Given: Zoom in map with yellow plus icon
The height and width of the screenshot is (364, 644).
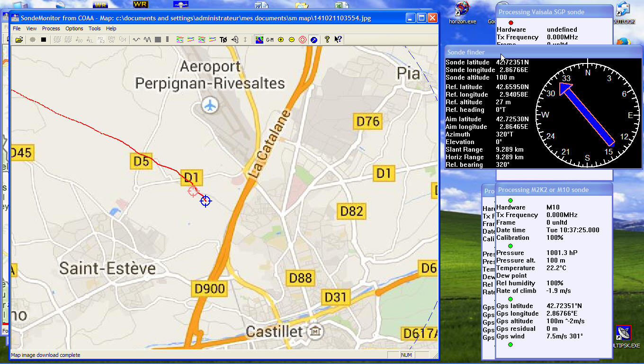Looking at the screenshot, I should (281, 40).
